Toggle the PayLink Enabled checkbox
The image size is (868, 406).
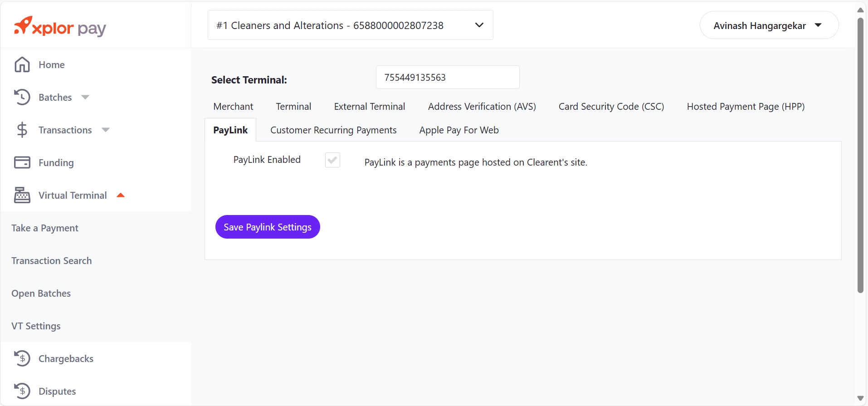(332, 160)
